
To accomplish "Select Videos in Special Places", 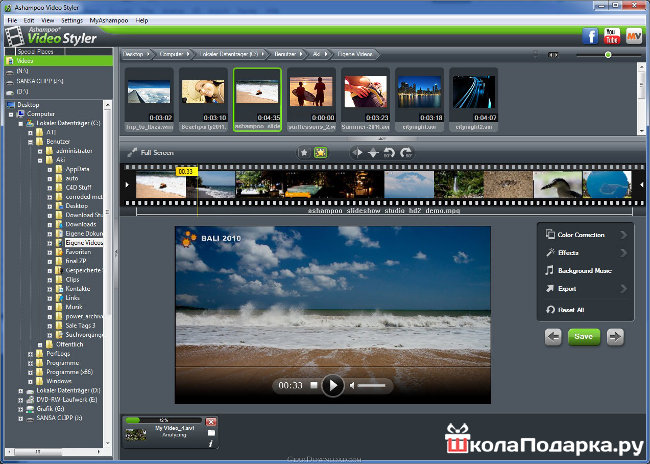I will tap(58, 61).
